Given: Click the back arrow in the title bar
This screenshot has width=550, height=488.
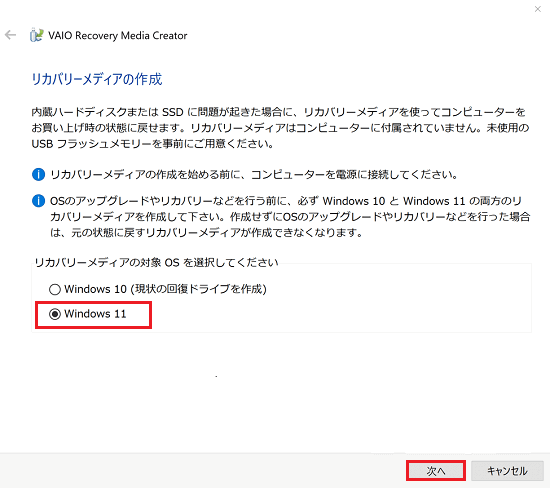Looking at the screenshot, I should click(11, 35).
